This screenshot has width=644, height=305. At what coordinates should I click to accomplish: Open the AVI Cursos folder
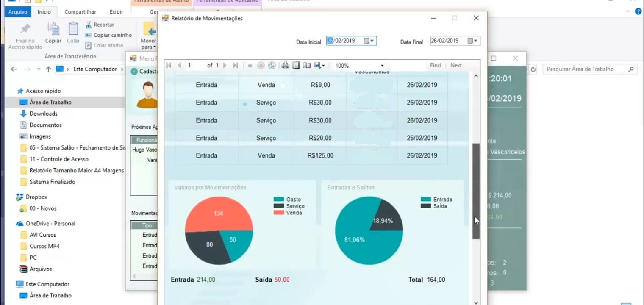(x=42, y=235)
